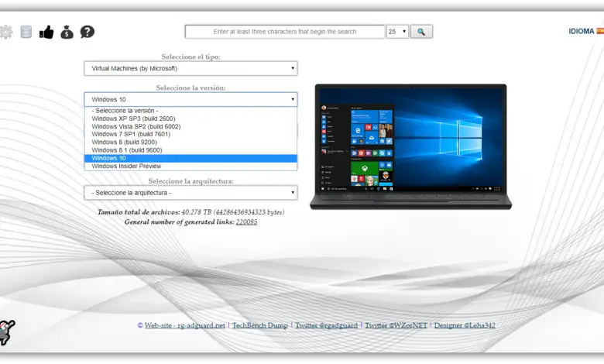Click the mascot icon at bottom corner
Screen dimensions: 604x364
[x=6, y=332]
